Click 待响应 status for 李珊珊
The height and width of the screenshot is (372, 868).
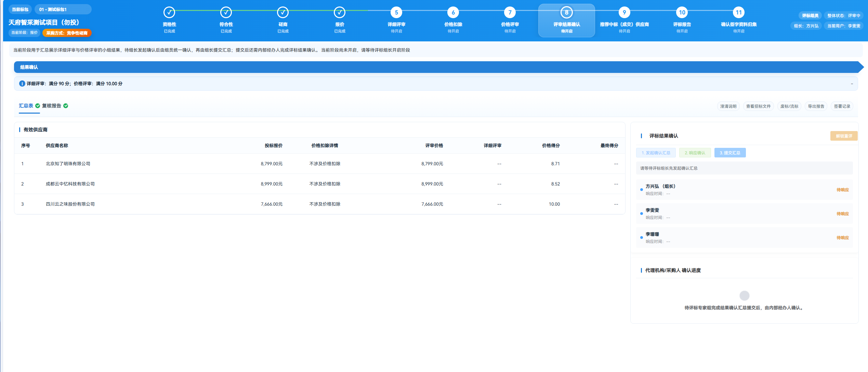point(843,238)
